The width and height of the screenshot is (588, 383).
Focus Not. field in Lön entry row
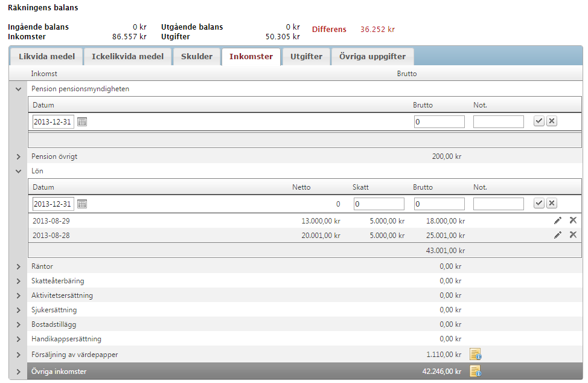[499, 204]
